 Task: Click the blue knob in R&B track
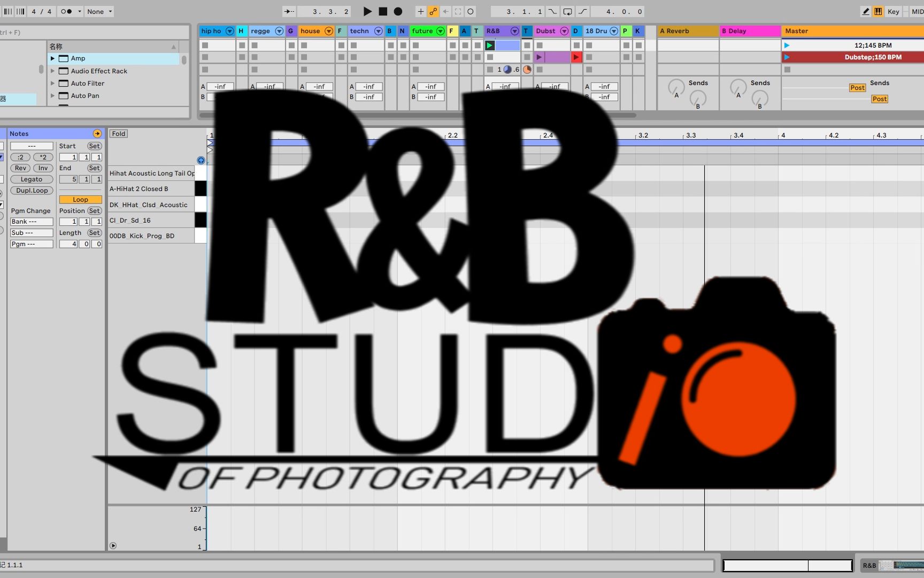[507, 70]
